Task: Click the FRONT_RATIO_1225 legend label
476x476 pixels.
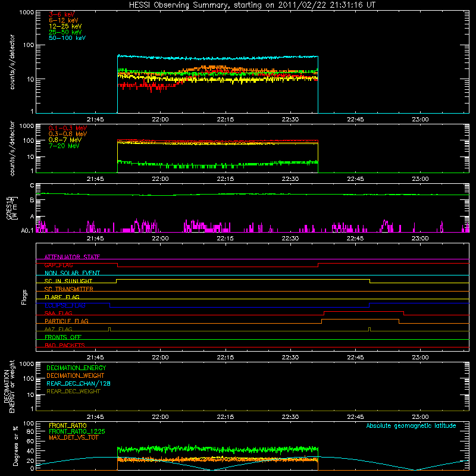Action: click(77, 431)
